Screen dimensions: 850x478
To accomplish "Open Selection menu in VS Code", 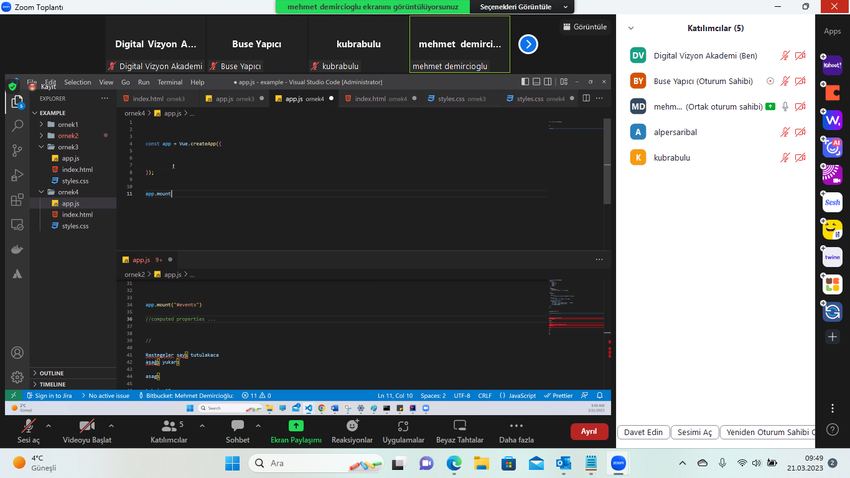I will [x=78, y=82].
